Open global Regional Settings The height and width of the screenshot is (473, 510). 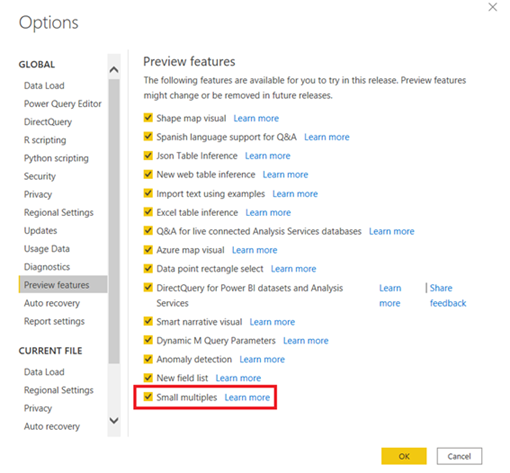[59, 213]
